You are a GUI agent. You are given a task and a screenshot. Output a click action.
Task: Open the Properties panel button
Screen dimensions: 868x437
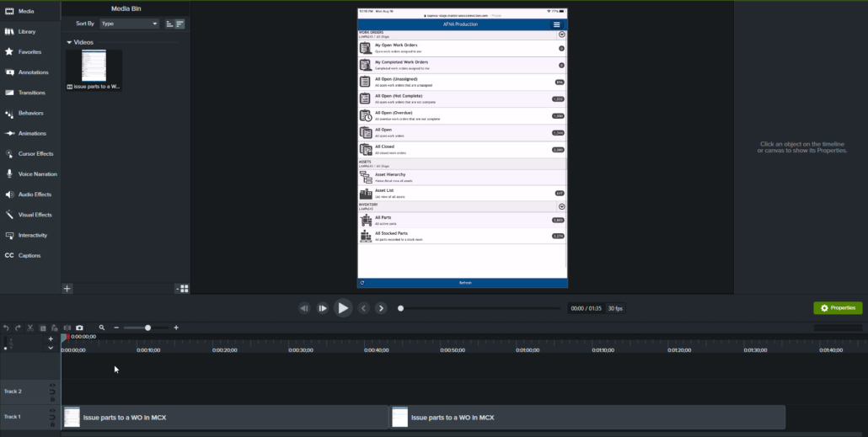click(x=838, y=308)
